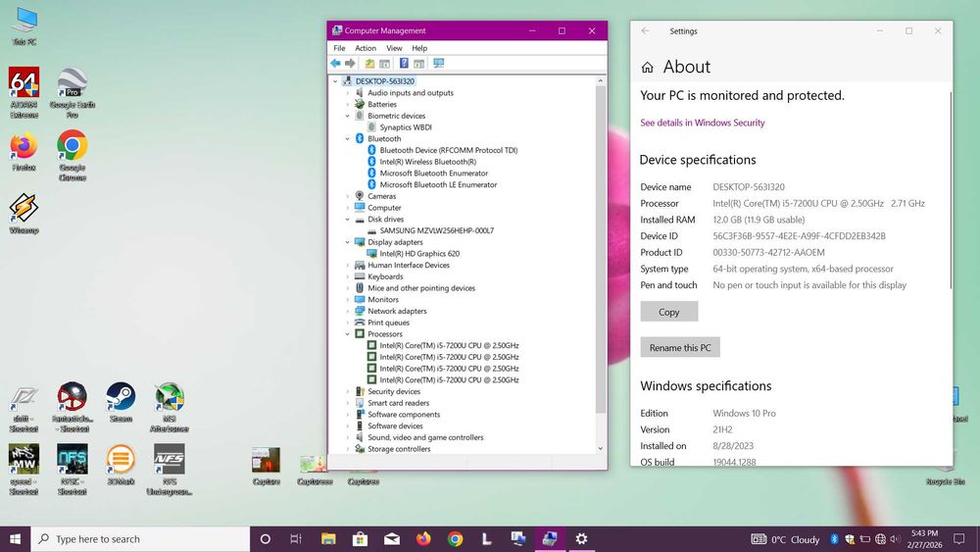
Task: Open the Firefox desktop shortcut
Action: (24, 151)
